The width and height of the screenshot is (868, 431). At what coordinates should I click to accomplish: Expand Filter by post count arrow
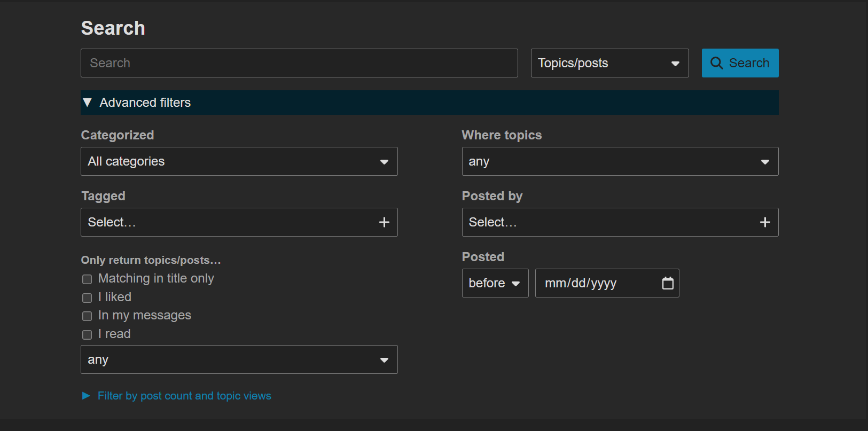tap(86, 396)
